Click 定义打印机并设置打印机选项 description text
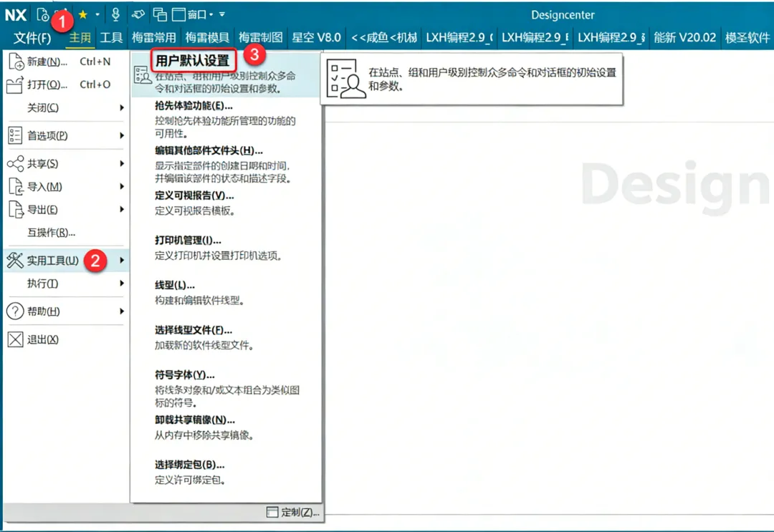The height and width of the screenshot is (532, 774). click(218, 256)
